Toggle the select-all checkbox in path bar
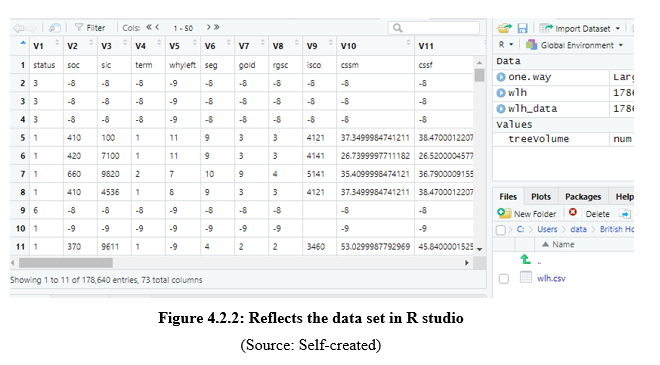This screenshot has height=365, width=660. click(x=500, y=230)
